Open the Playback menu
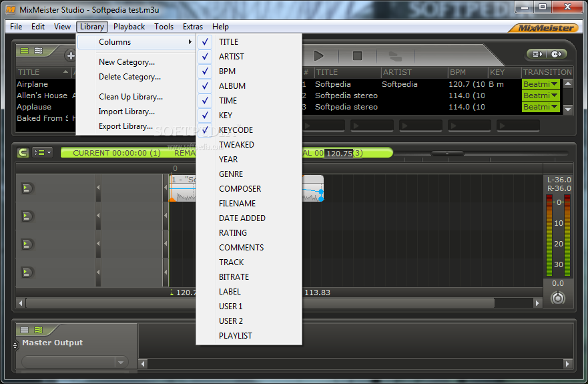Image resolution: width=588 pixels, height=384 pixels. 129,27
